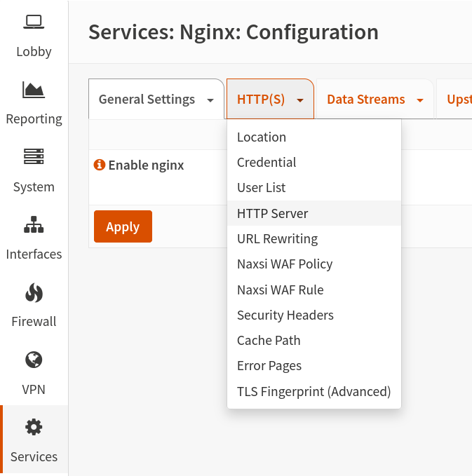Show help info for Enable nginx
The width and height of the screenshot is (472, 476).
click(100, 165)
